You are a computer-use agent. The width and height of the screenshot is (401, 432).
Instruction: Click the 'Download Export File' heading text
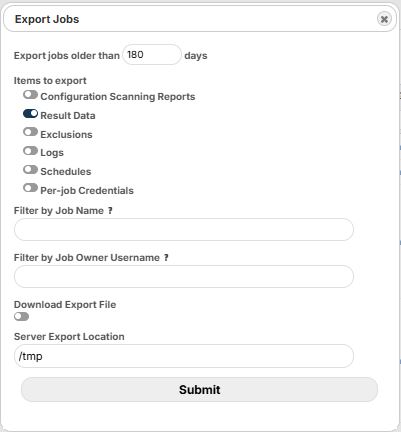(x=65, y=305)
